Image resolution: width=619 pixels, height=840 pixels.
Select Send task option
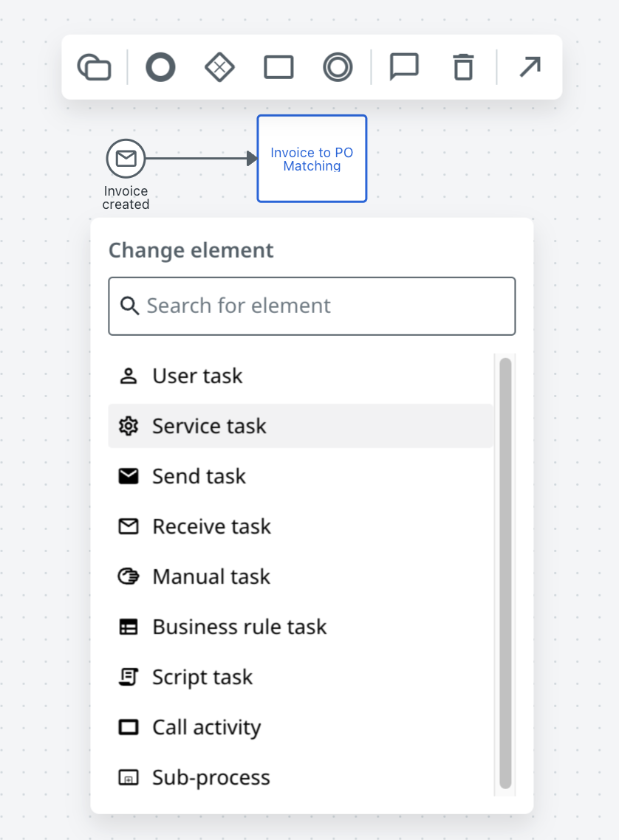(x=300, y=476)
